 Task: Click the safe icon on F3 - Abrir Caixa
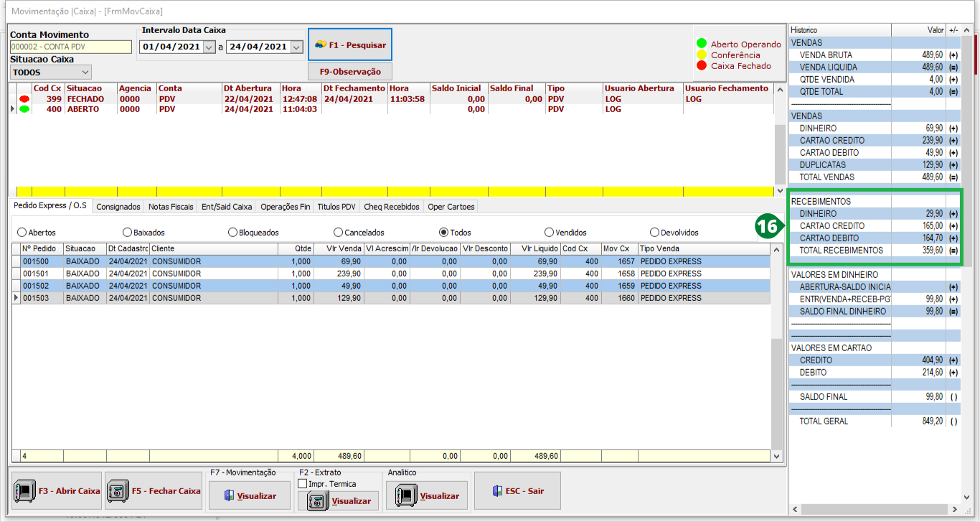(x=24, y=491)
